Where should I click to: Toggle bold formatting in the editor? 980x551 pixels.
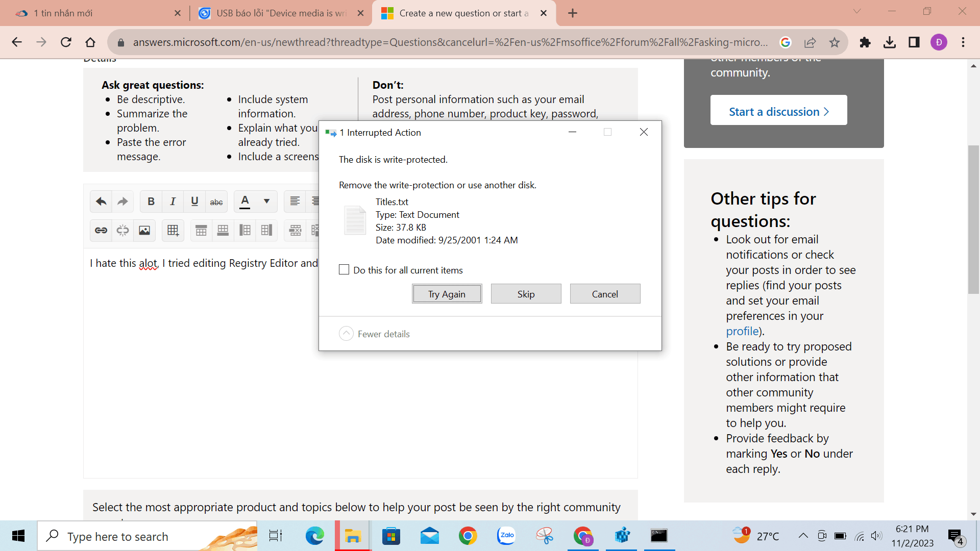click(151, 202)
